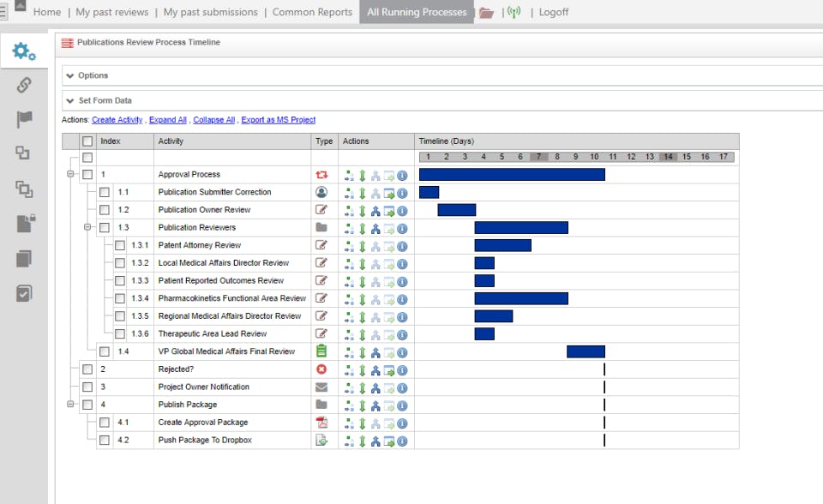Click the red X type icon for Rejected?

[x=321, y=369]
